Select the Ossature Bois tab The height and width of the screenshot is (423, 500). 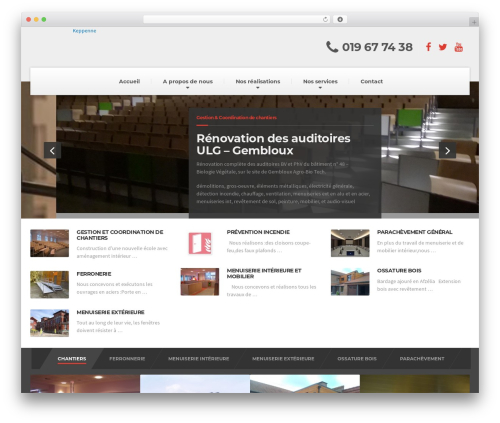(357, 359)
